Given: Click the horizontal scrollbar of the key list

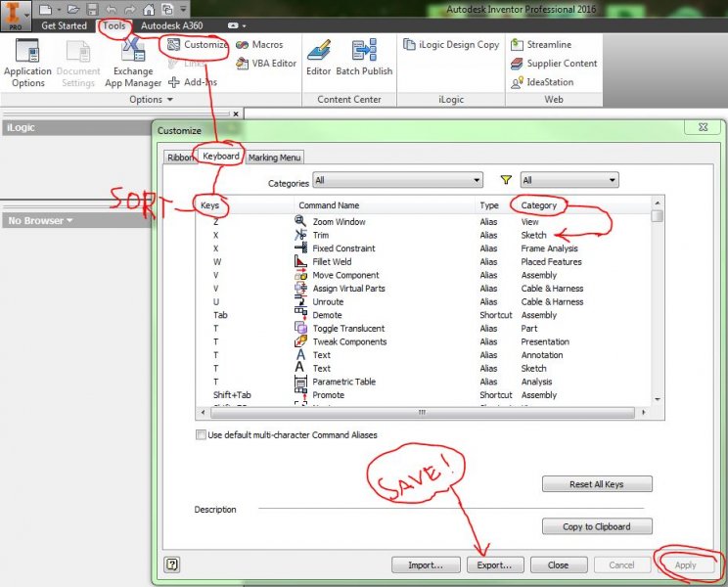Looking at the screenshot, I should tap(423, 412).
